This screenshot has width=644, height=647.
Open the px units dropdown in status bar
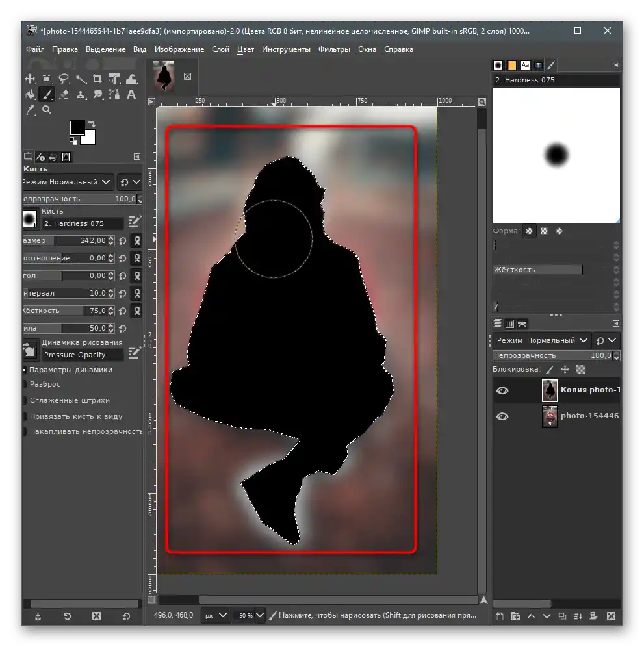(216, 615)
